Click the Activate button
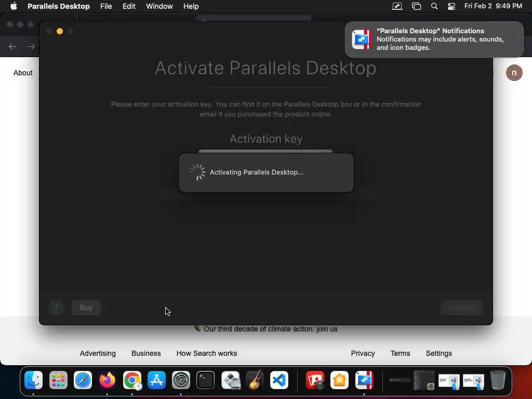The image size is (532, 399). (x=462, y=308)
